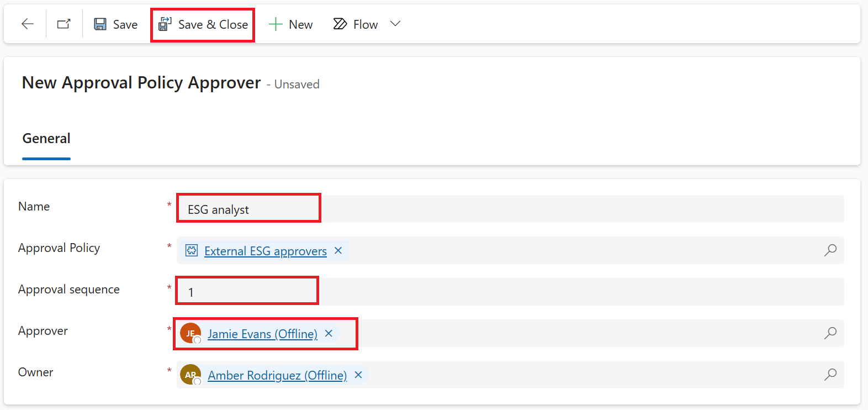Image resolution: width=868 pixels, height=410 pixels.
Task: Remove Jamie Evans from Approver field
Action: click(x=329, y=333)
